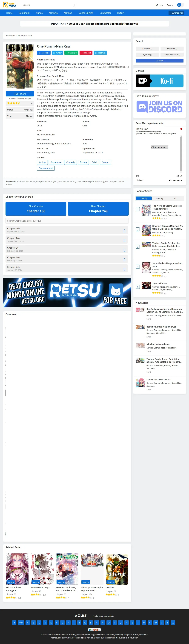Image resolution: width=189 pixels, height=644 pixels.
Task: Click letter Z in A-Z list
Action: pos(173,623)
